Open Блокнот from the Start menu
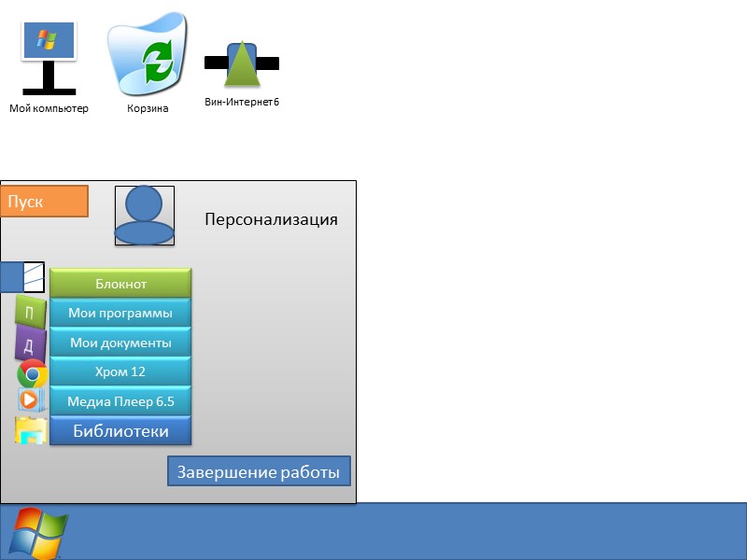The image size is (747, 560). (x=120, y=284)
